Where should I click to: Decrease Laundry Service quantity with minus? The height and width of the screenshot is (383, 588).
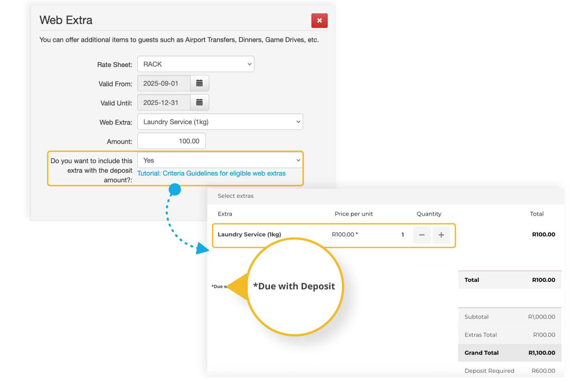coord(421,235)
